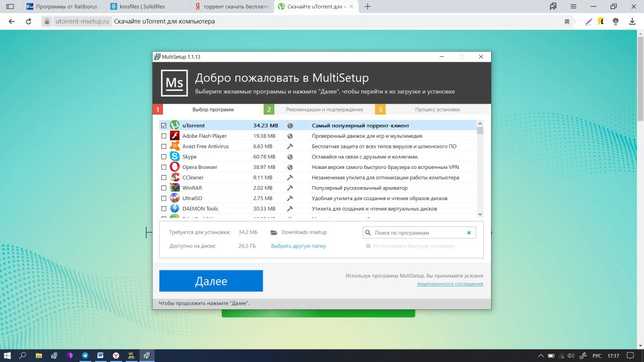Click program list scrollbar down arrow
This screenshot has height=362, width=644.
(x=480, y=214)
